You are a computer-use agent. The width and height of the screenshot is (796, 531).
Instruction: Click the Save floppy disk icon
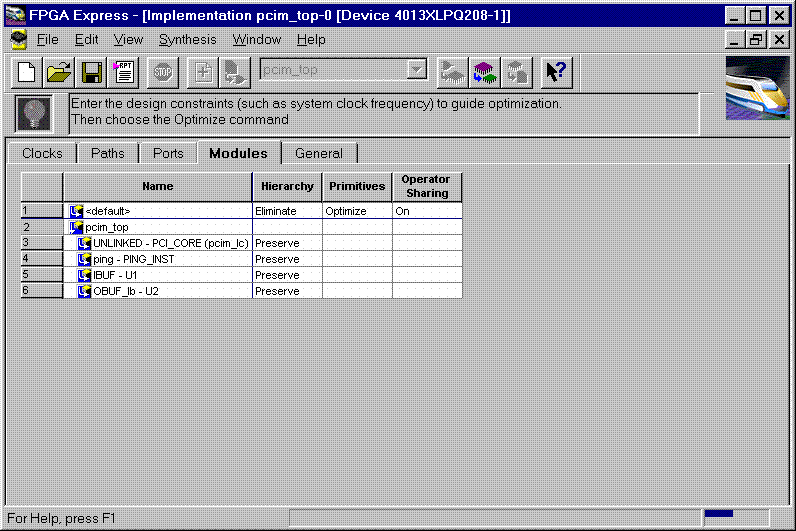(x=92, y=72)
